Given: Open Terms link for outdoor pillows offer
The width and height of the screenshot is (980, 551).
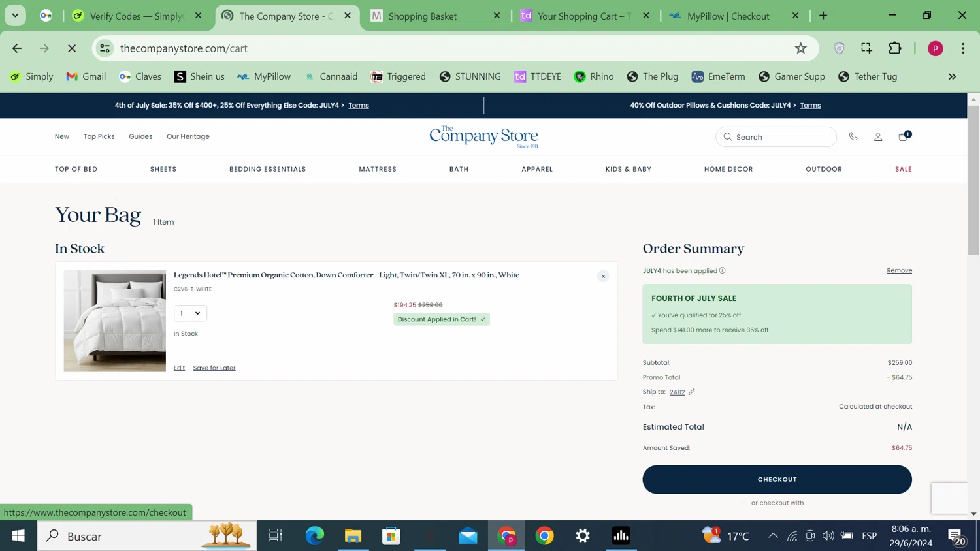Looking at the screenshot, I should 810,105.
